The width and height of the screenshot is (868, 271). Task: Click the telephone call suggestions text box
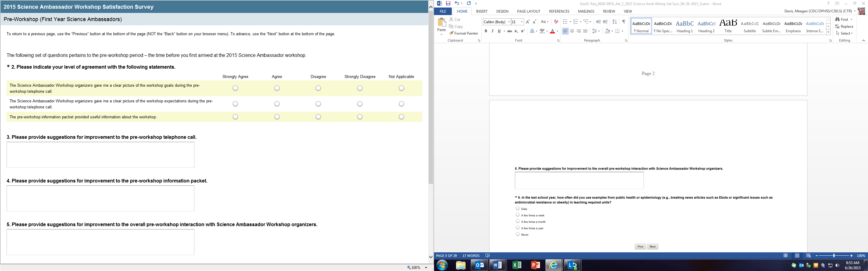[x=100, y=154]
